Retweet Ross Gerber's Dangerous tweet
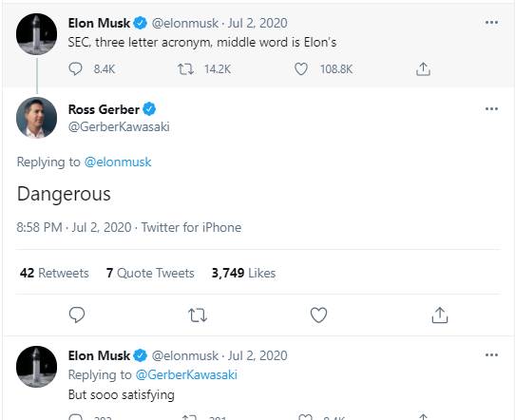The height and width of the screenshot is (420, 515). (198, 315)
